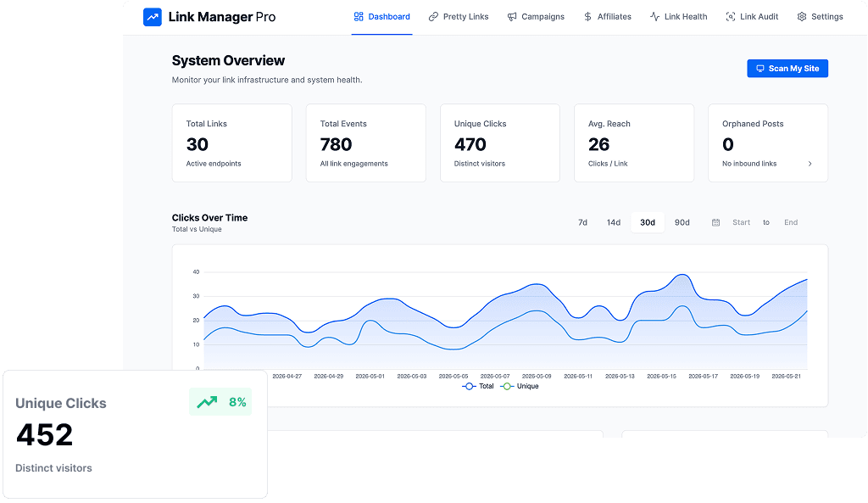Select the 30d time range
This screenshot has width=868, height=503.
[648, 223]
